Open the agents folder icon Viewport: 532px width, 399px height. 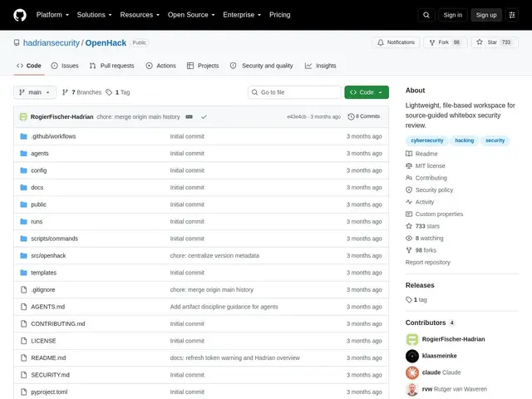point(23,153)
